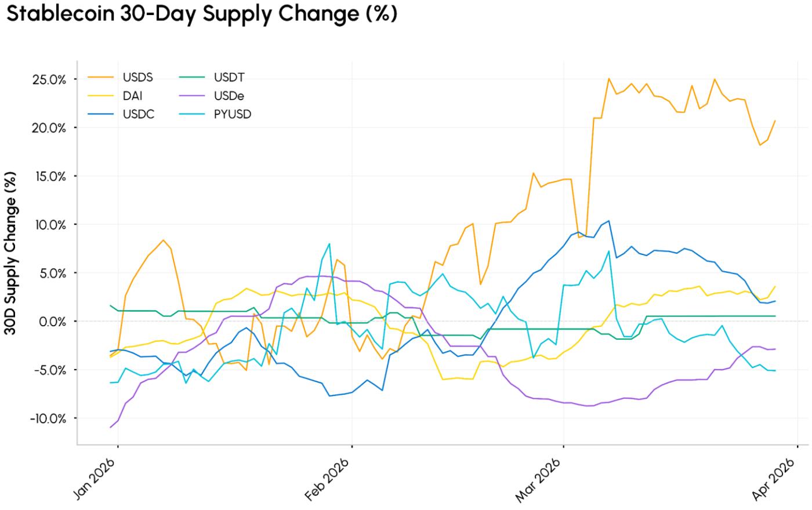Click the Apr 2026 x-axis tick label
812x510 pixels.
[x=773, y=479]
